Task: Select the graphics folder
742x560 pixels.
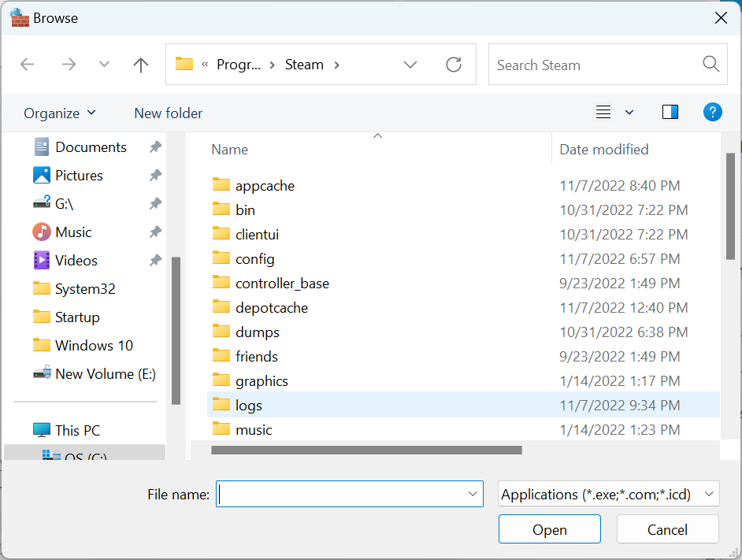Action: [x=463, y=381]
